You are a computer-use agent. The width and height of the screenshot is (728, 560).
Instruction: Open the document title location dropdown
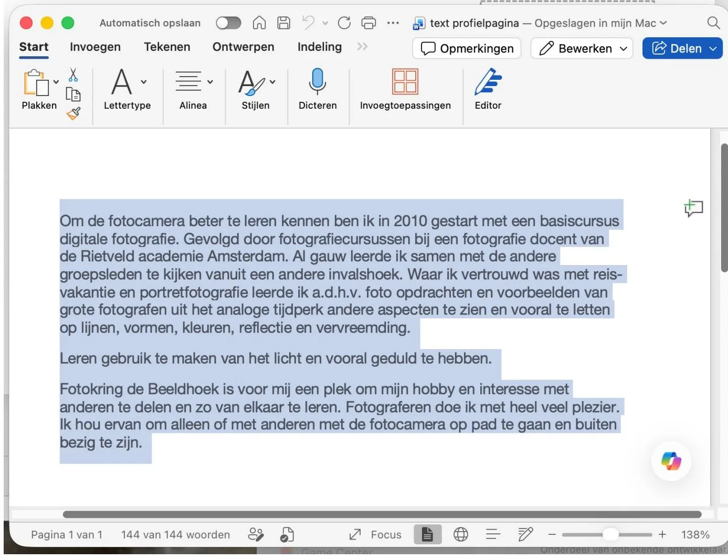click(663, 23)
